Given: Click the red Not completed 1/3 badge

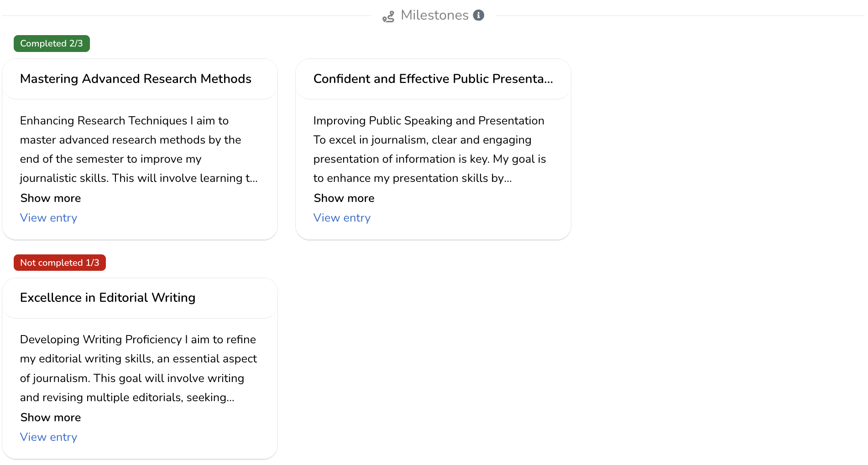Looking at the screenshot, I should pos(60,263).
